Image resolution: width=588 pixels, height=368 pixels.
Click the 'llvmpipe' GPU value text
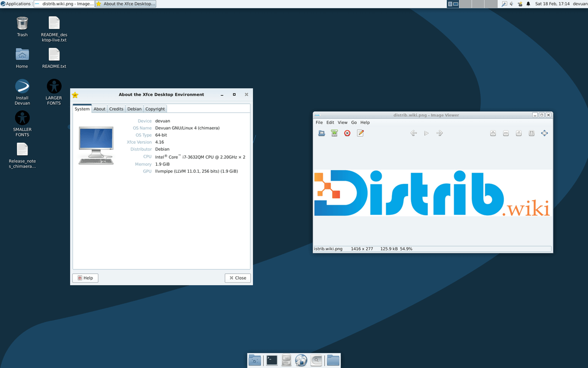[x=196, y=171]
